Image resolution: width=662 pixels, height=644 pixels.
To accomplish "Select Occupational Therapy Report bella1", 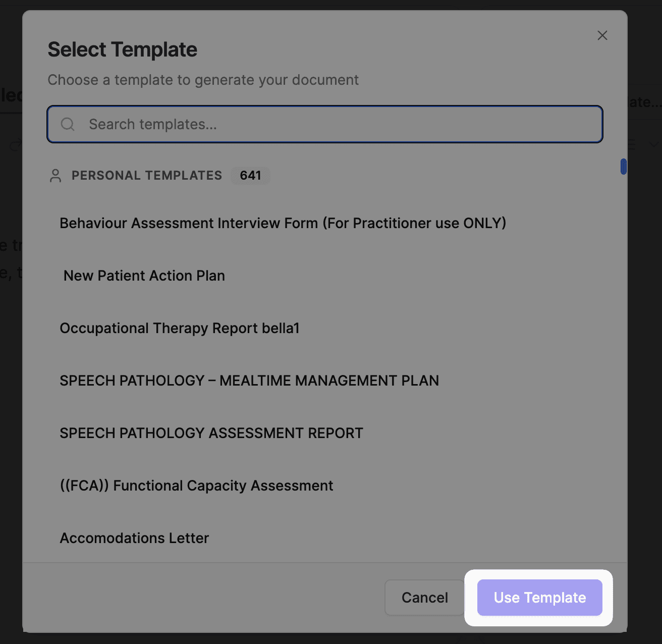I will [x=179, y=328].
